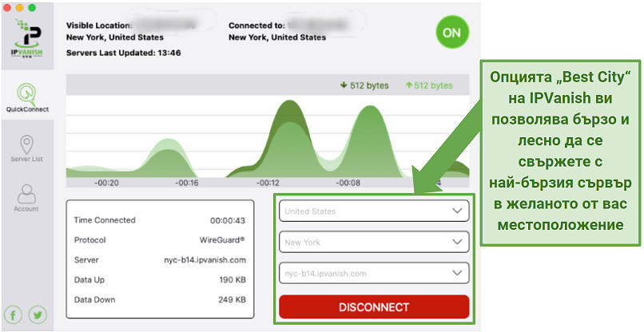Expand the New York city dropdown
Viewport: 644px width, 332px height.
click(374, 242)
